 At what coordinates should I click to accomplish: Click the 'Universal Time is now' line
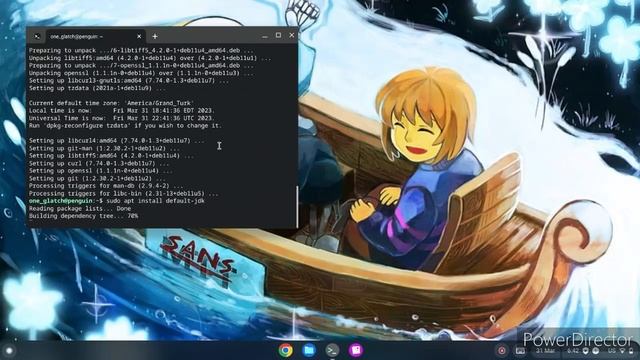(x=122, y=118)
